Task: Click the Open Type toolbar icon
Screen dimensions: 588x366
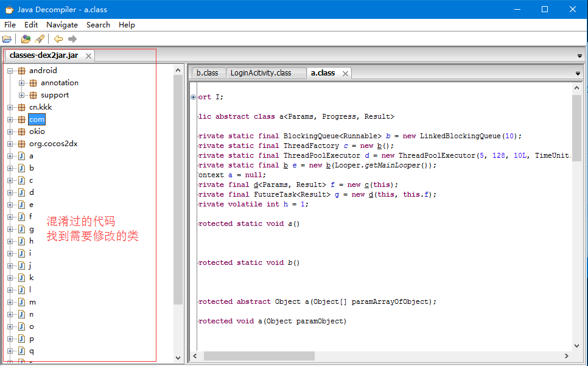Action: pyautogui.click(x=25, y=38)
